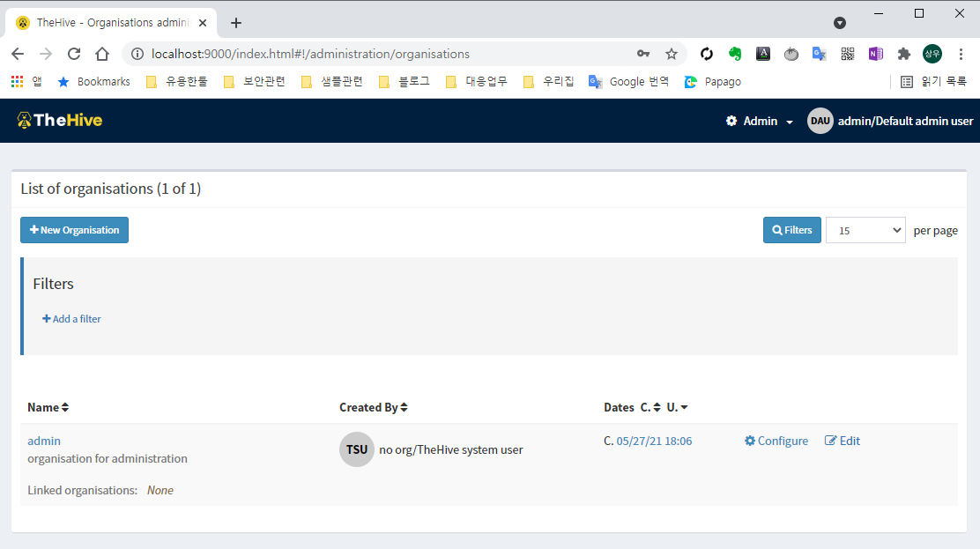
Task: Click the tomato-shaped extension icon
Action: coord(791,54)
